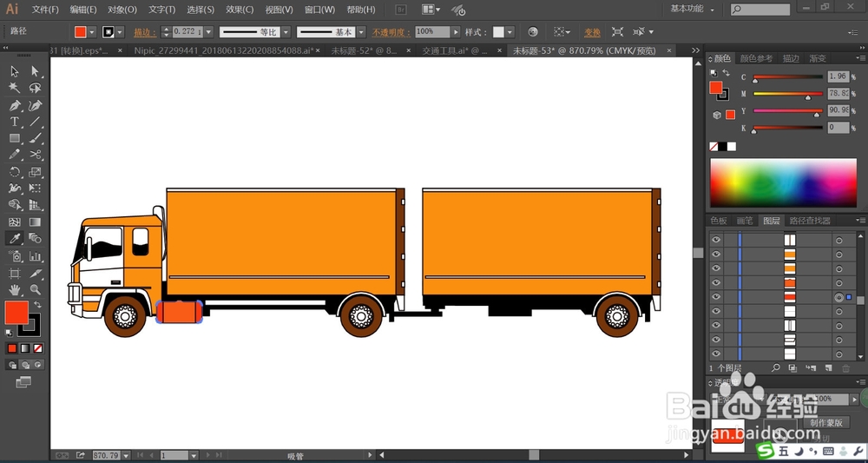
Task: Open the 窗口(W) menu
Action: (320, 10)
